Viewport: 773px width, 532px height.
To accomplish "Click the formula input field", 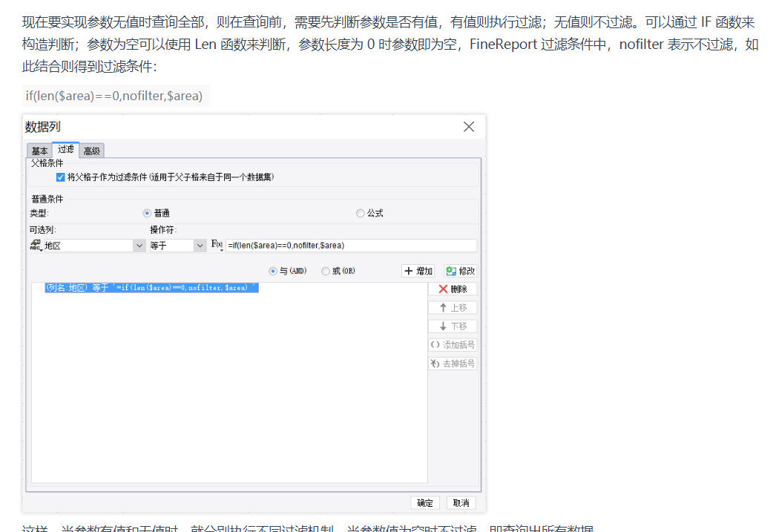I will click(x=351, y=245).
